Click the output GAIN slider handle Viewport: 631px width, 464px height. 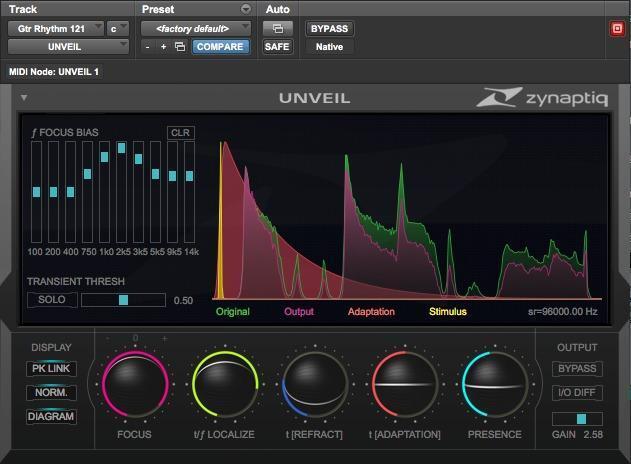[x=582, y=419]
